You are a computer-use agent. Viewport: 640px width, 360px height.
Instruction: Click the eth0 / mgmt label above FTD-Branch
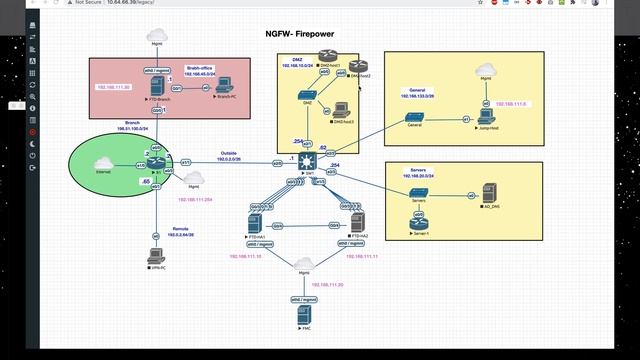157,71
